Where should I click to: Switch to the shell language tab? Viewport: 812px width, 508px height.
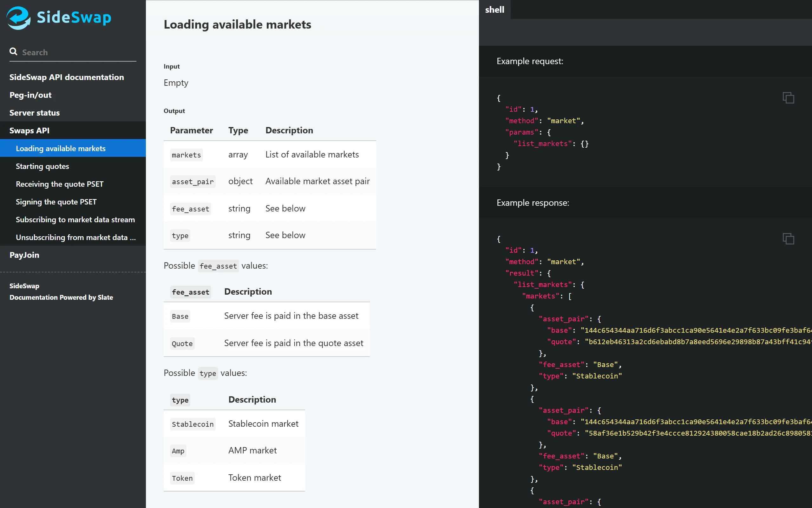coord(494,10)
